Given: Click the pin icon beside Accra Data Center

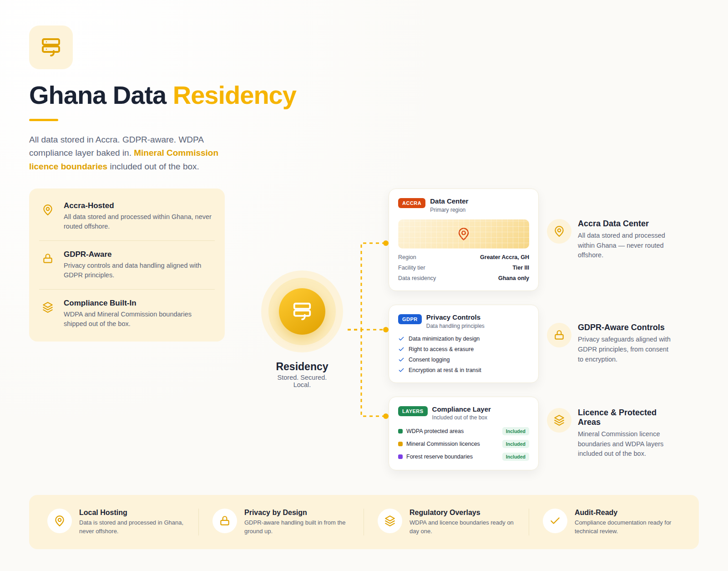Looking at the screenshot, I should [x=559, y=231].
